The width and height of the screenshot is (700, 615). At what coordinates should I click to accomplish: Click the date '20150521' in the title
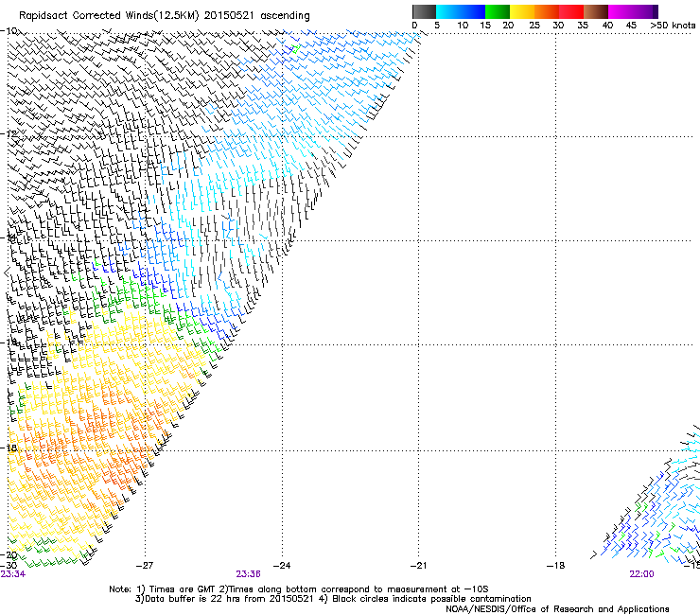pyautogui.click(x=229, y=15)
